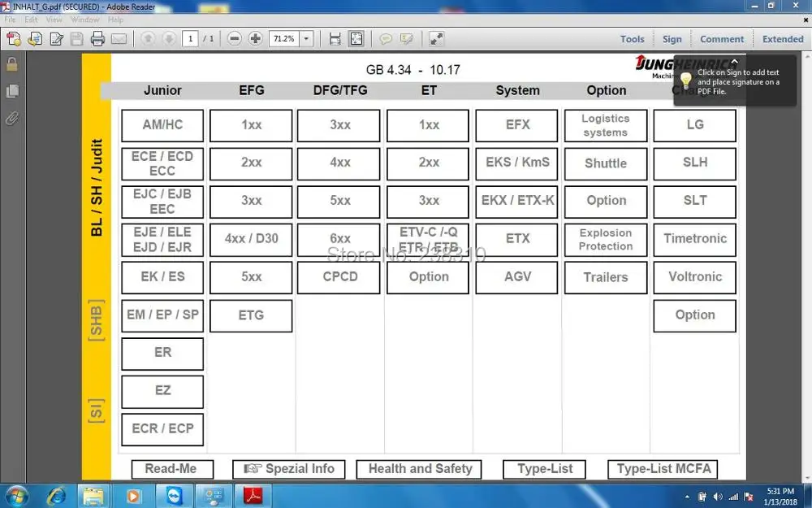
Task: Open the Attachments paperclip sidebar icon
Action: pyautogui.click(x=12, y=119)
